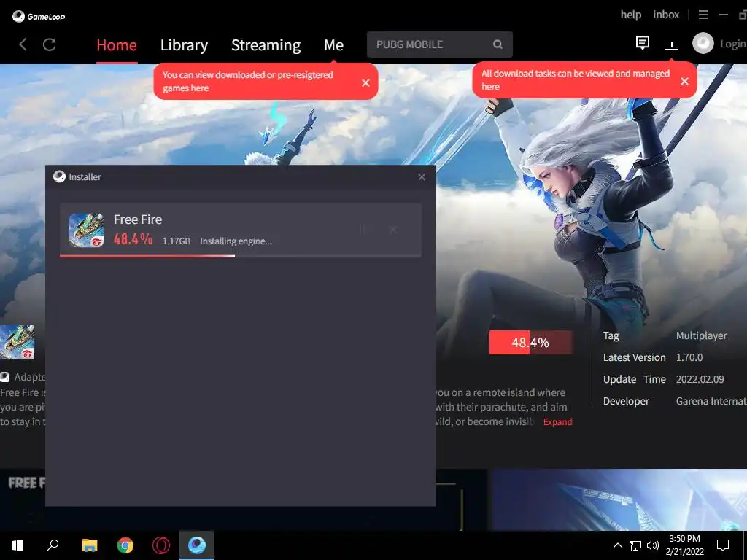Open the help link
The width and height of the screenshot is (747, 560).
coord(631,15)
